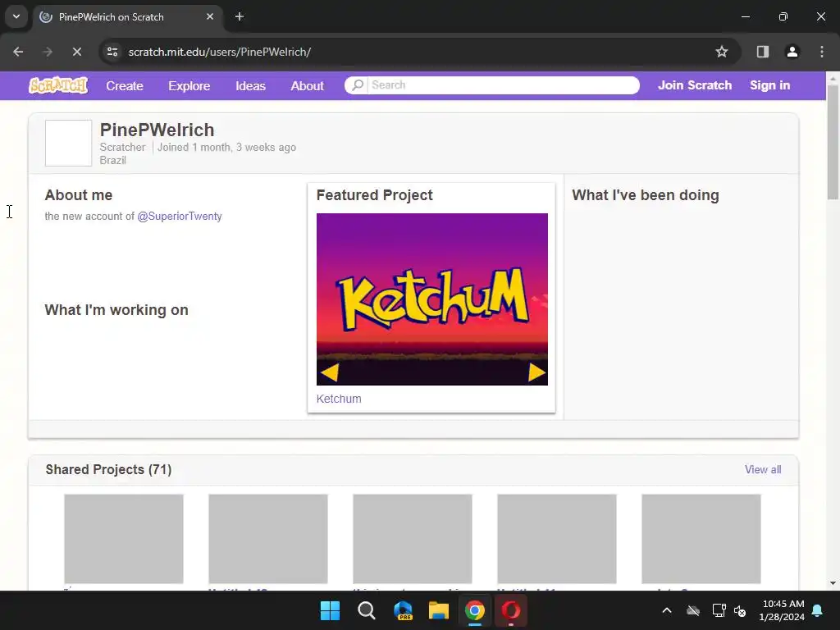Open the @SuperiorTwenty profile link
This screenshot has width=840, height=630.
point(180,216)
